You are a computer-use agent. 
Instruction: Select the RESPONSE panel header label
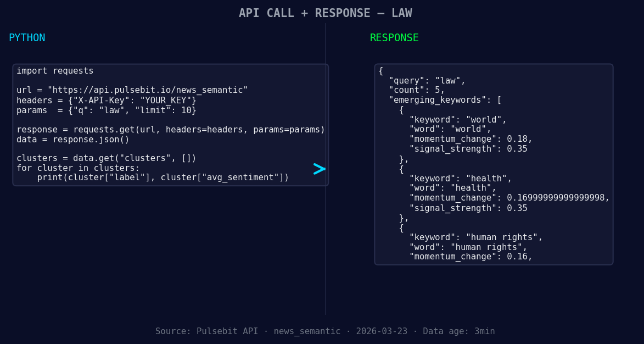394,38
